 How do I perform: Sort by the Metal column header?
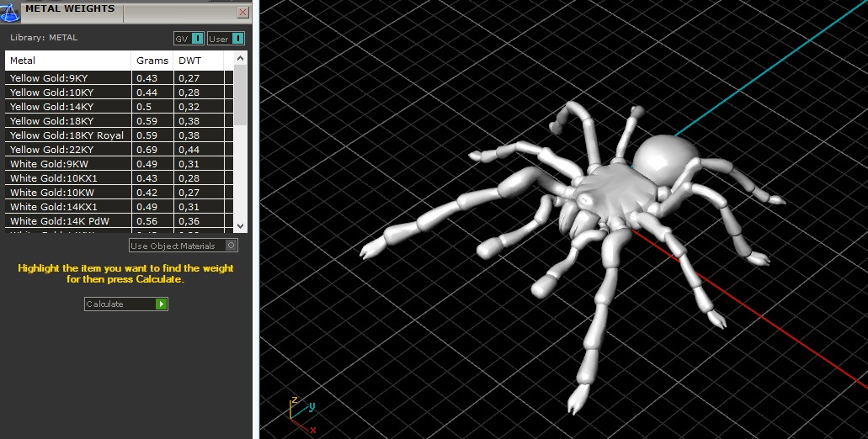tap(67, 61)
